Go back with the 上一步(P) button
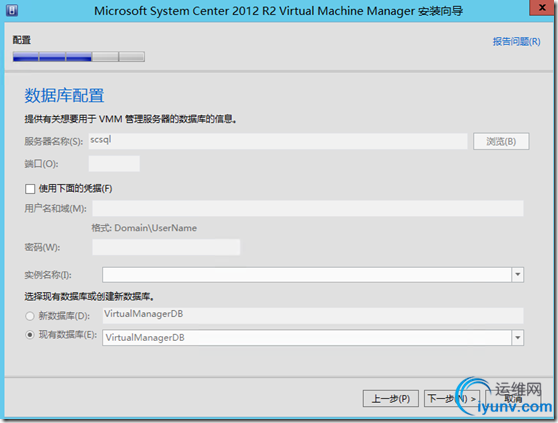 390,398
